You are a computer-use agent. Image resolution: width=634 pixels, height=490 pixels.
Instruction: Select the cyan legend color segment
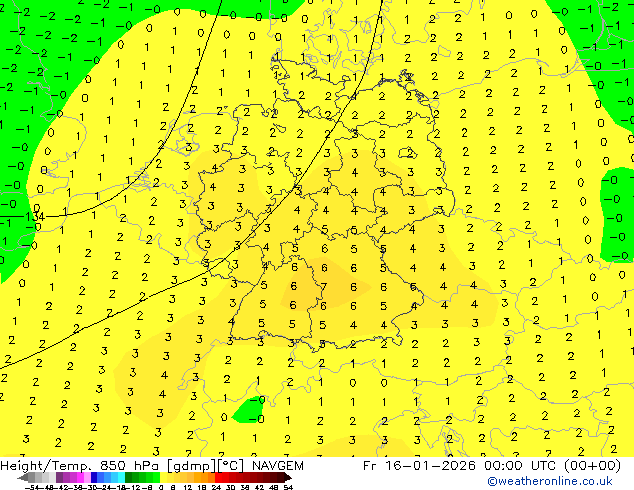(121, 478)
